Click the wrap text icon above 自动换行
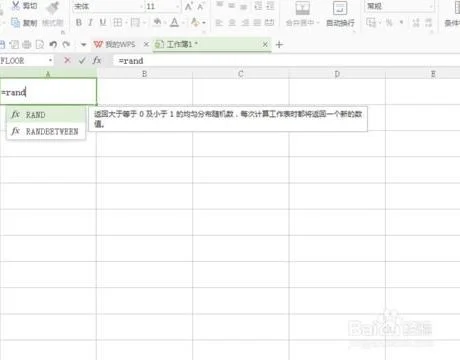Viewport: 460px width, 360px height. pyautogui.click(x=340, y=8)
